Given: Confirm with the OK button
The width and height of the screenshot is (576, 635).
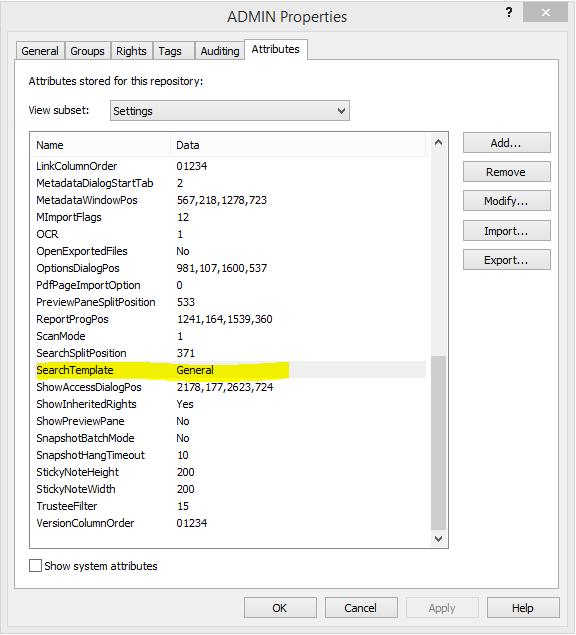Looking at the screenshot, I should coord(280,607).
